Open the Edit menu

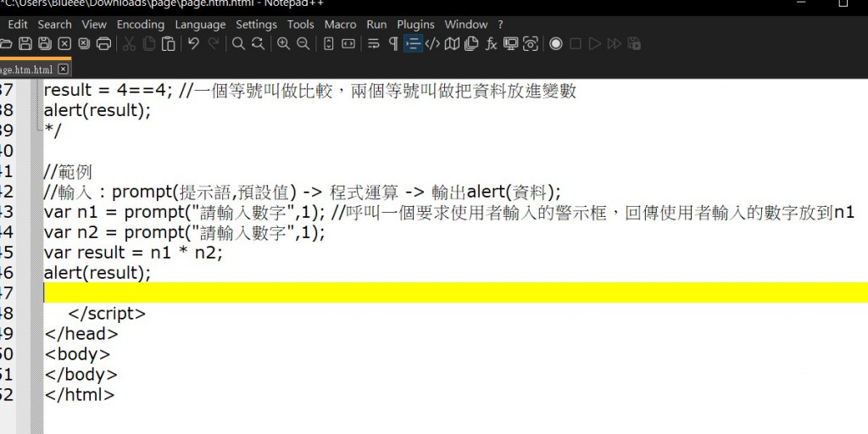18,25
